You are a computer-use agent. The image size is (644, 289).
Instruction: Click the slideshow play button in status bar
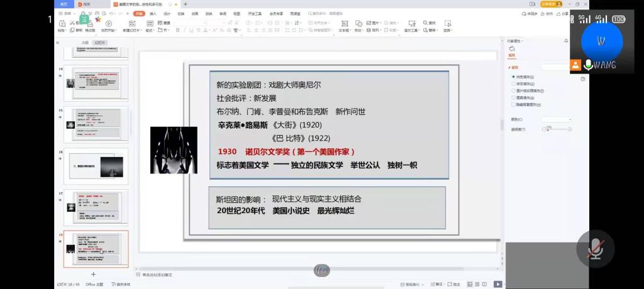tap(497, 284)
